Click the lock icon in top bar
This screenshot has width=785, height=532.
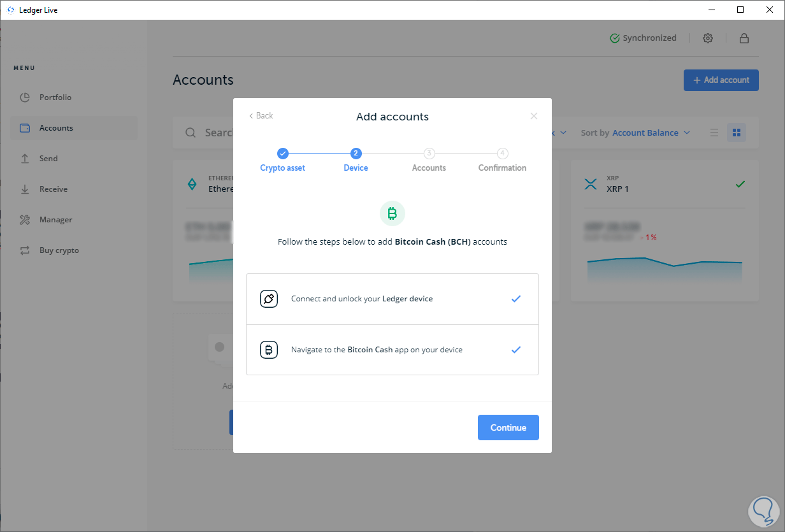click(x=744, y=38)
